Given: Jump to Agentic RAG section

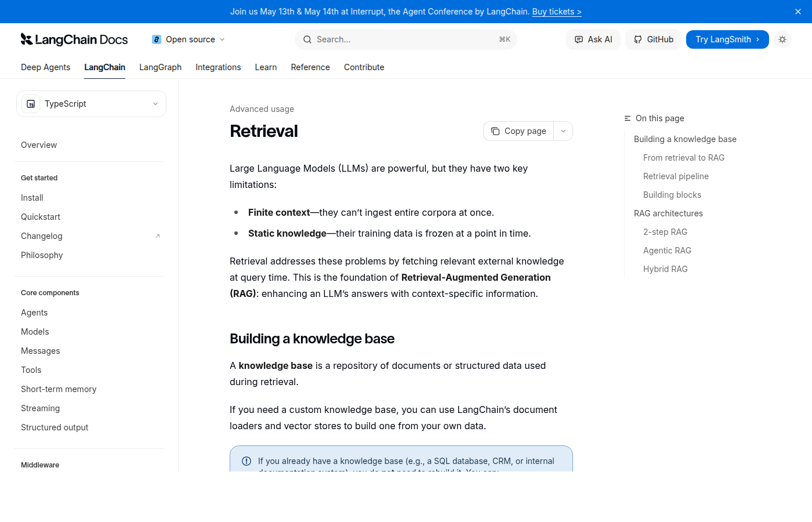Looking at the screenshot, I should click(667, 251).
